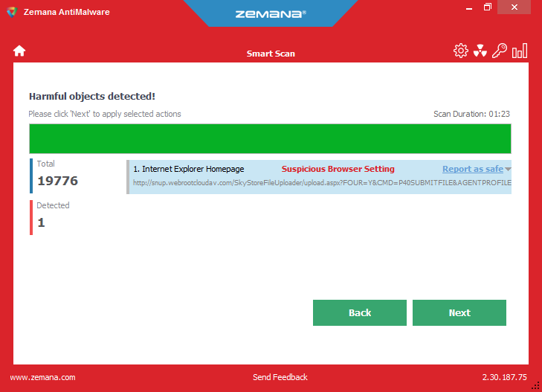Screen dimensions: 542x392
Task: Select the Internet Explorer Homepage detection row
Action: click(x=319, y=176)
